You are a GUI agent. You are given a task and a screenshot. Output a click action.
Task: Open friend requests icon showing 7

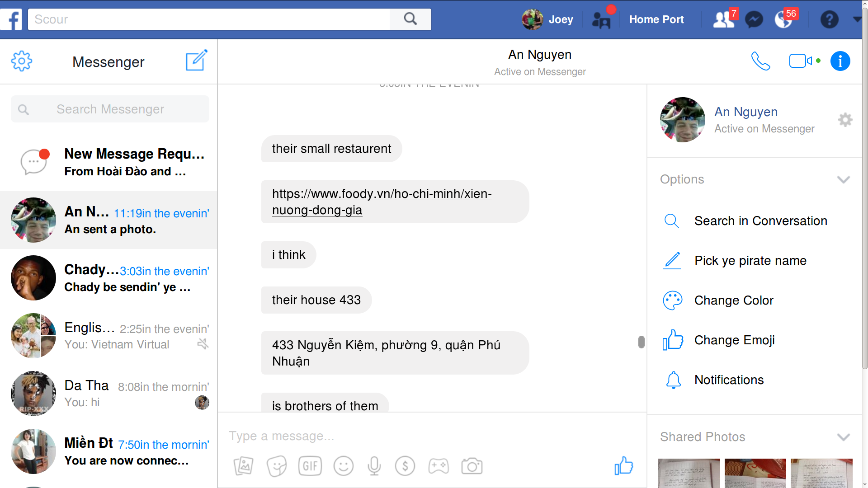click(x=724, y=19)
